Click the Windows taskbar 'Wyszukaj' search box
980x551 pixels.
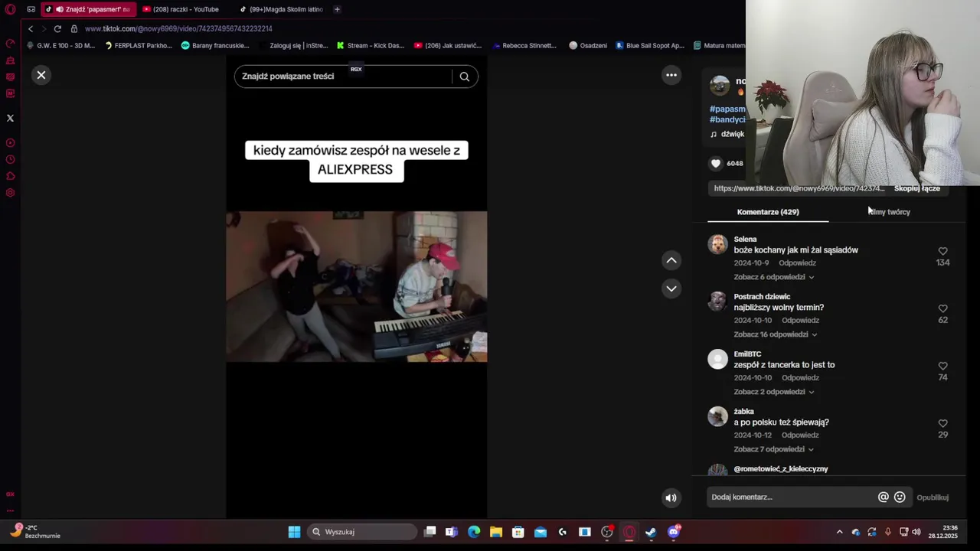pyautogui.click(x=363, y=532)
